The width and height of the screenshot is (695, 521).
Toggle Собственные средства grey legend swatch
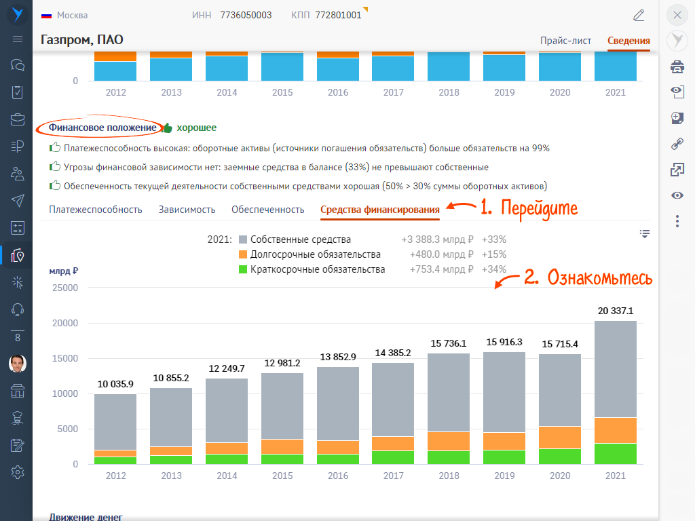[242, 239]
